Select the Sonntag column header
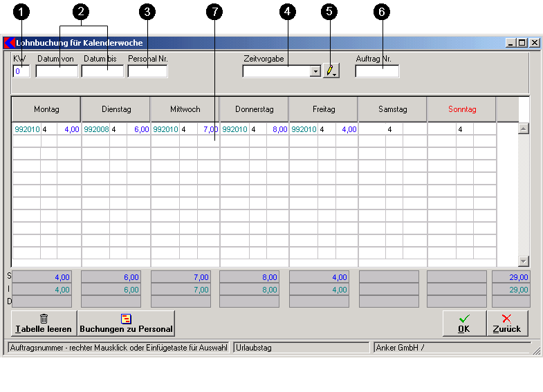This screenshot has height=392, width=543. pyautogui.click(x=462, y=109)
